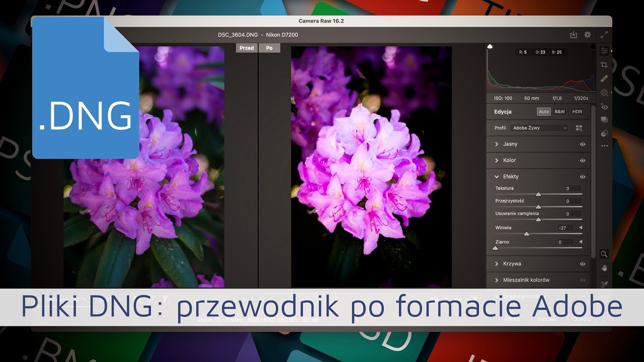The height and width of the screenshot is (362, 644).
Task: Select the Hand tool
Action: (604, 268)
